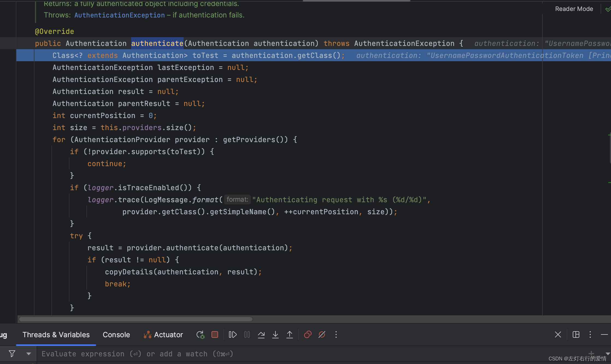This screenshot has height=364, width=611.
Task: Click the variables filter icon
Action: pyautogui.click(x=12, y=354)
